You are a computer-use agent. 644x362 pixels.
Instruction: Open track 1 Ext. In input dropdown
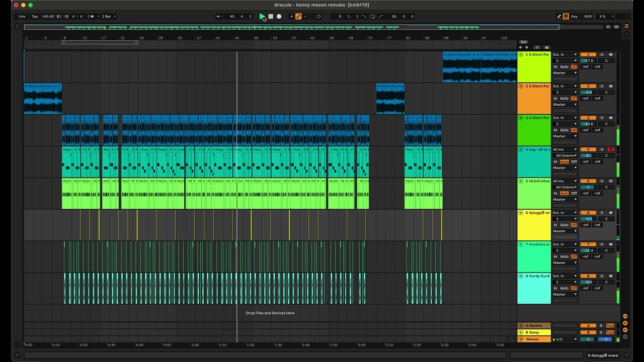pyautogui.click(x=565, y=54)
